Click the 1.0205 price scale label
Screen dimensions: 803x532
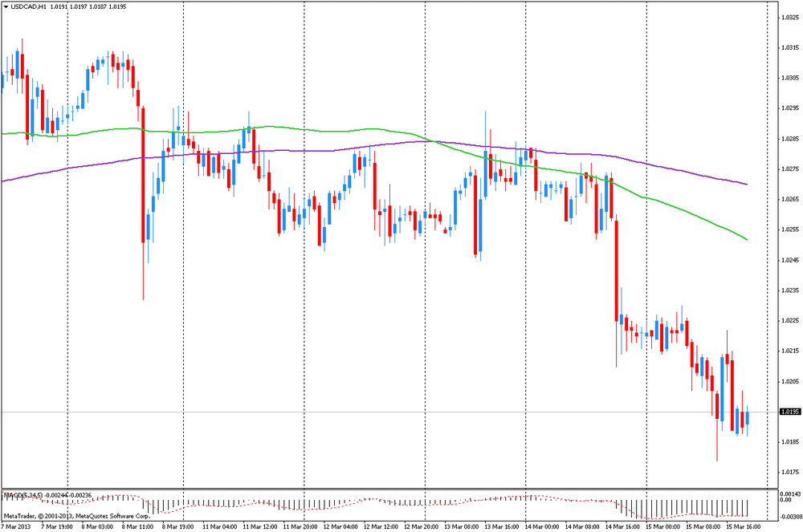(x=790, y=381)
